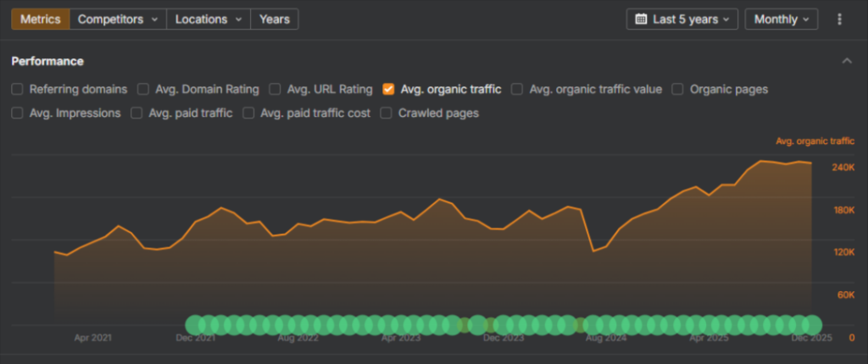Open the Monthly interval dropdown
This screenshot has width=868, height=364.
tap(781, 19)
